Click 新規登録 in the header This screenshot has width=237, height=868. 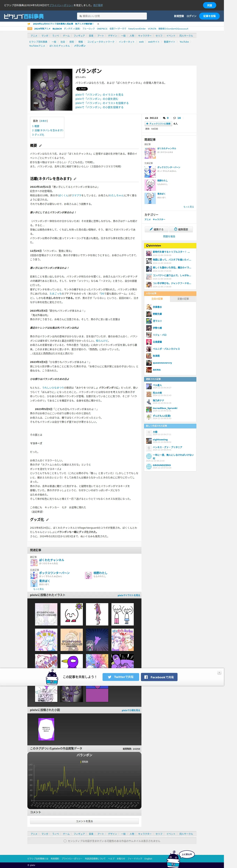pos(179,16)
